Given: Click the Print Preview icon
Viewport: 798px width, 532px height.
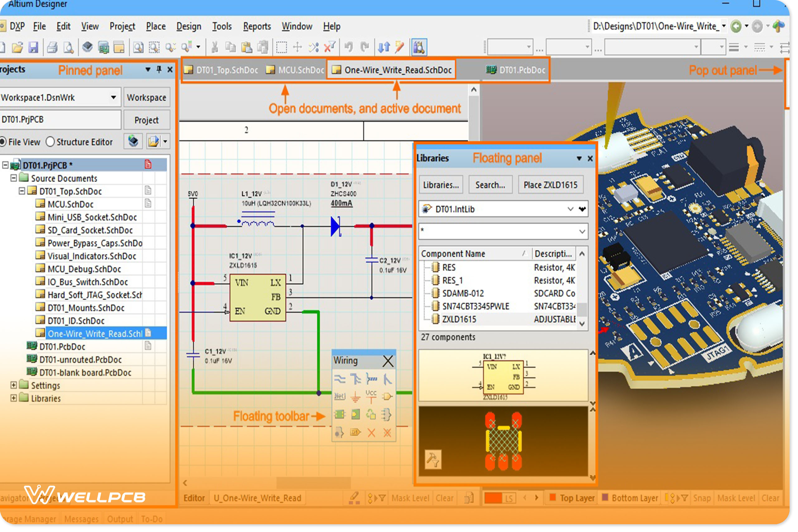Looking at the screenshot, I should click(69, 47).
